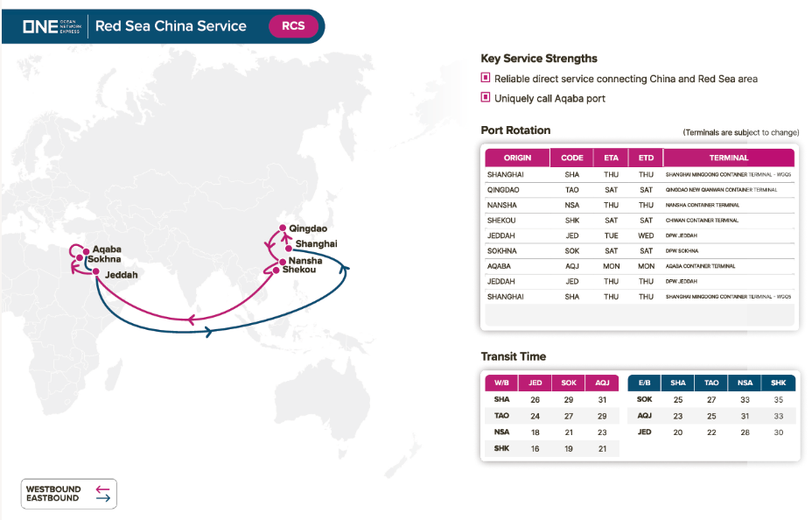
Task: Click the 'Key Service Strengths' heading
Action: tap(539, 59)
